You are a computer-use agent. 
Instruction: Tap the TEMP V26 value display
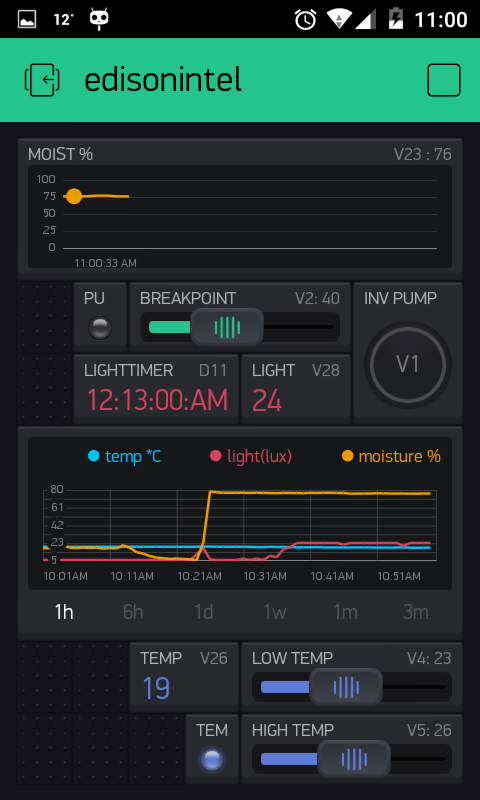click(x=184, y=677)
